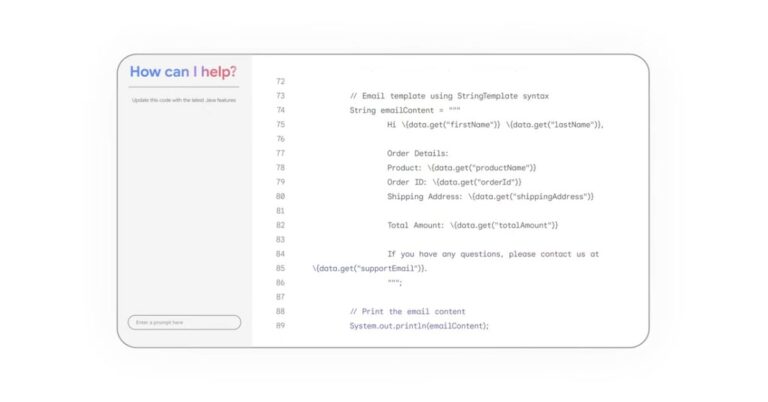Click the "Email template using StringTemplate" comment
The image size is (768, 402).
pos(449,96)
